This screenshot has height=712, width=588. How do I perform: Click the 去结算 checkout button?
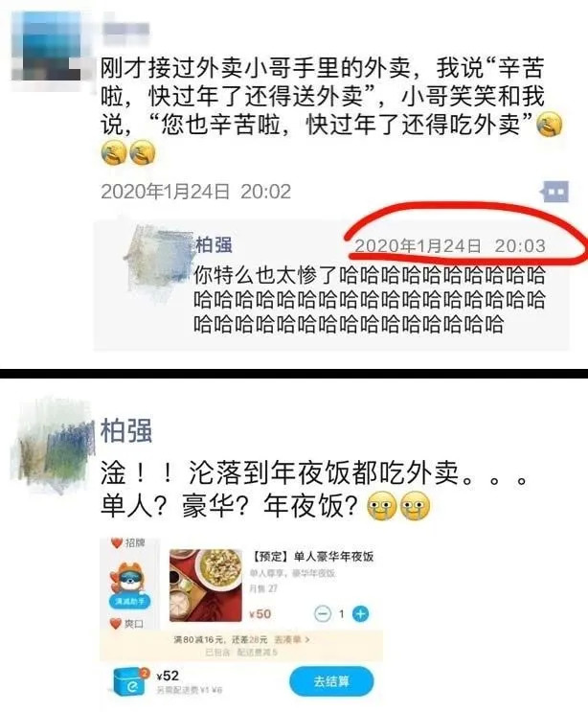(331, 681)
